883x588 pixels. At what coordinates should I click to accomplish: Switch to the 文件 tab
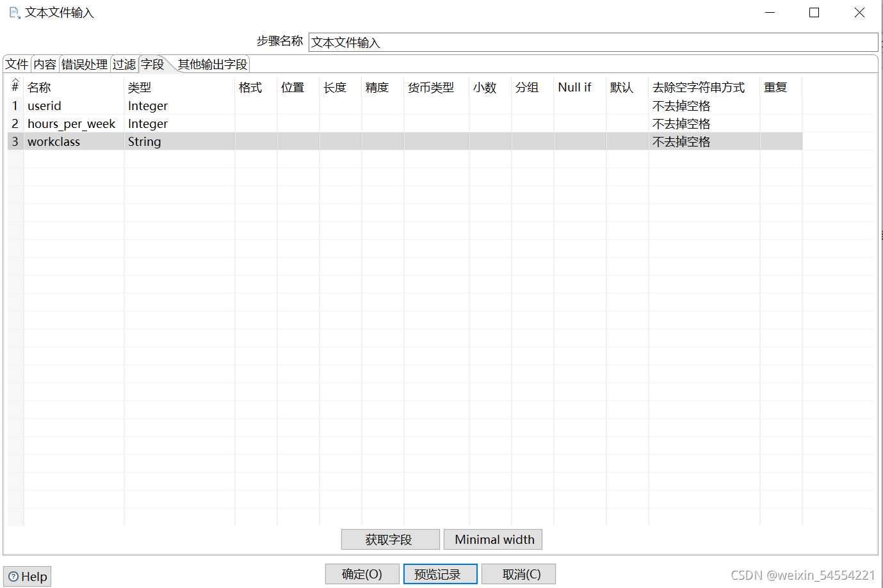pyautogui.click(x=17, y=64)
